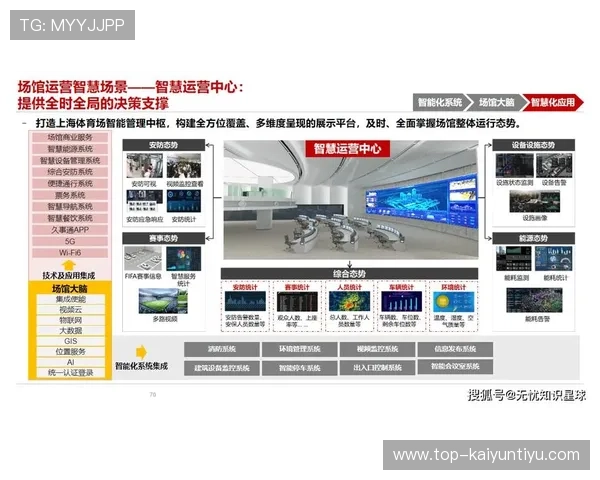Click the 智慧运营中心 red title label

pos(347,149)
